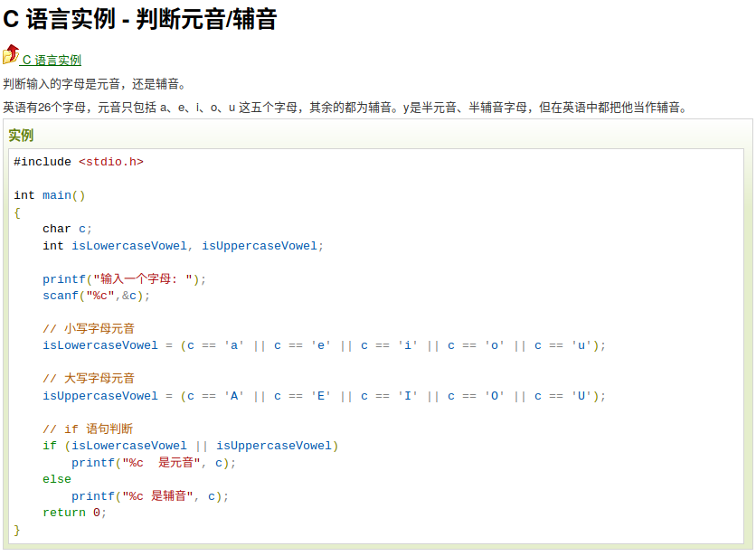The height and width of the screenshot is (556, 756).
Task: Click the isLowercaseVowel assignment line
Action: coord(324,345)
